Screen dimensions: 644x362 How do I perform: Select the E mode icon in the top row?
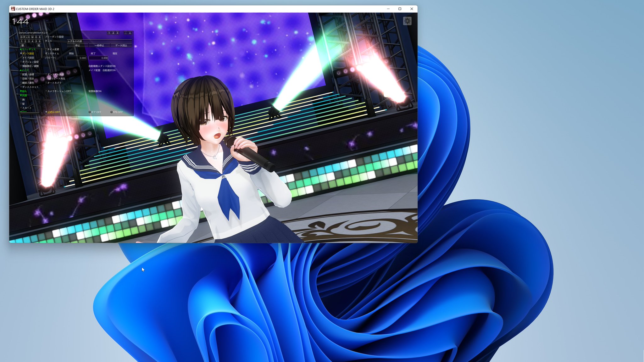tap(40, 37)
